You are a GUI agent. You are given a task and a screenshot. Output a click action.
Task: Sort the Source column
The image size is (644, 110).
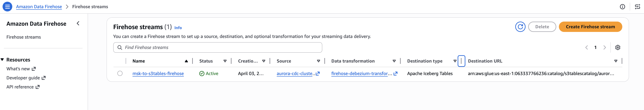[319, 61]
